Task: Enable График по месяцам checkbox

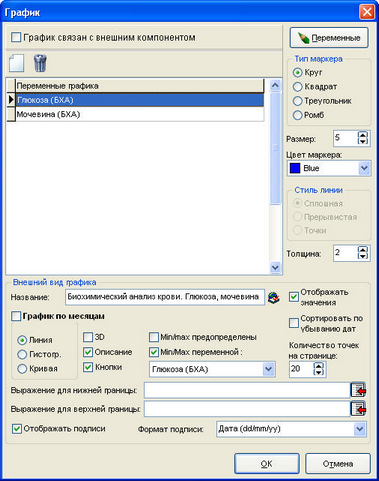Action: 16,316
